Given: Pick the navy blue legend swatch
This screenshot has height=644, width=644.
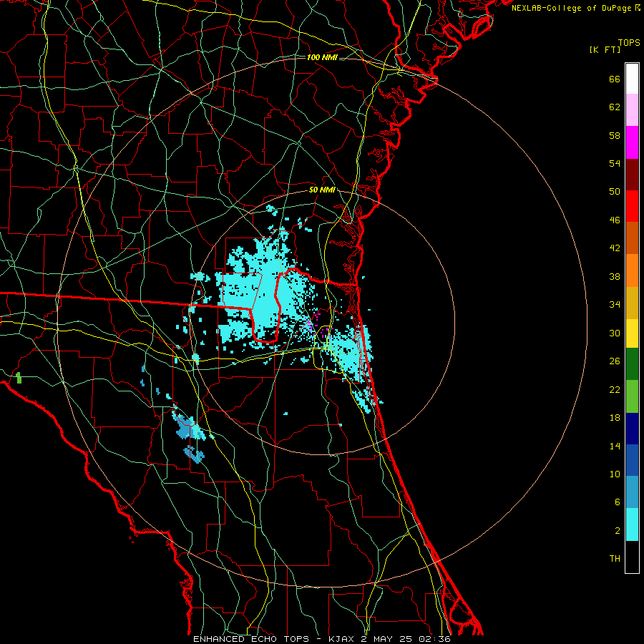Looking at the screenshot, I should point(632,429).
